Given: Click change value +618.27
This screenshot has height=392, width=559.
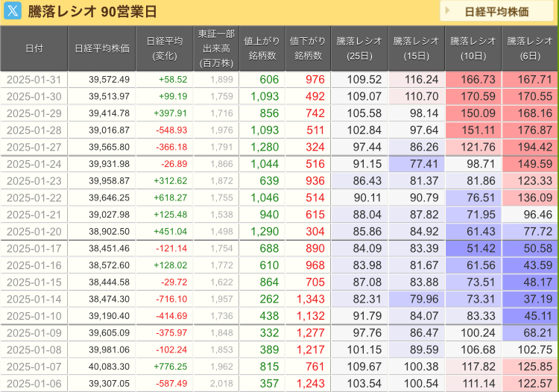Looking at the screenshot, I should coord(171,197).
